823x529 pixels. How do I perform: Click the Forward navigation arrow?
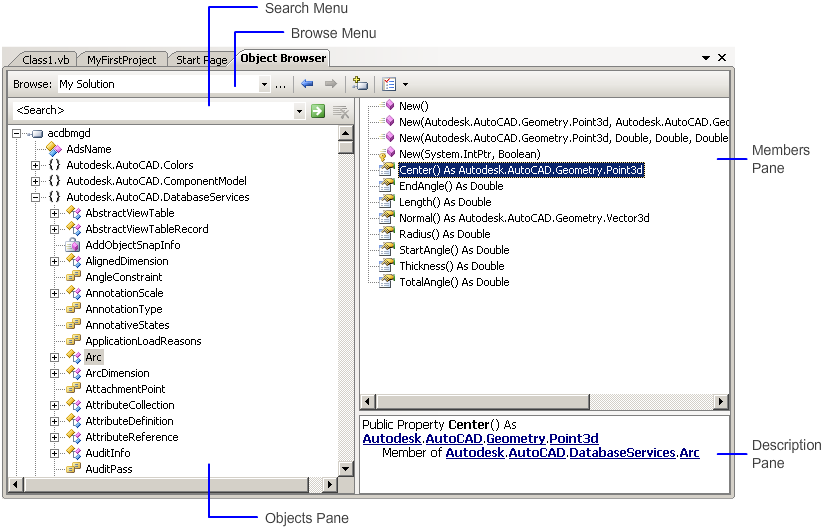tap(331, 84)
